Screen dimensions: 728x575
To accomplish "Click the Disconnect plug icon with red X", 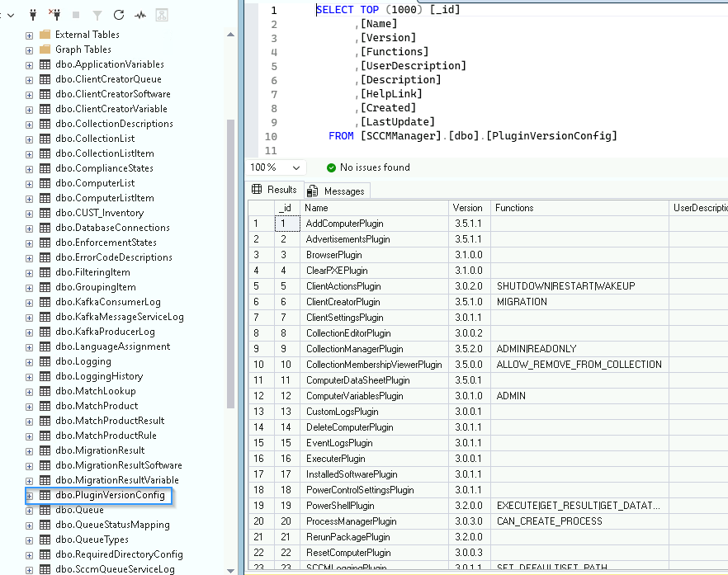I will pos(54,15).
